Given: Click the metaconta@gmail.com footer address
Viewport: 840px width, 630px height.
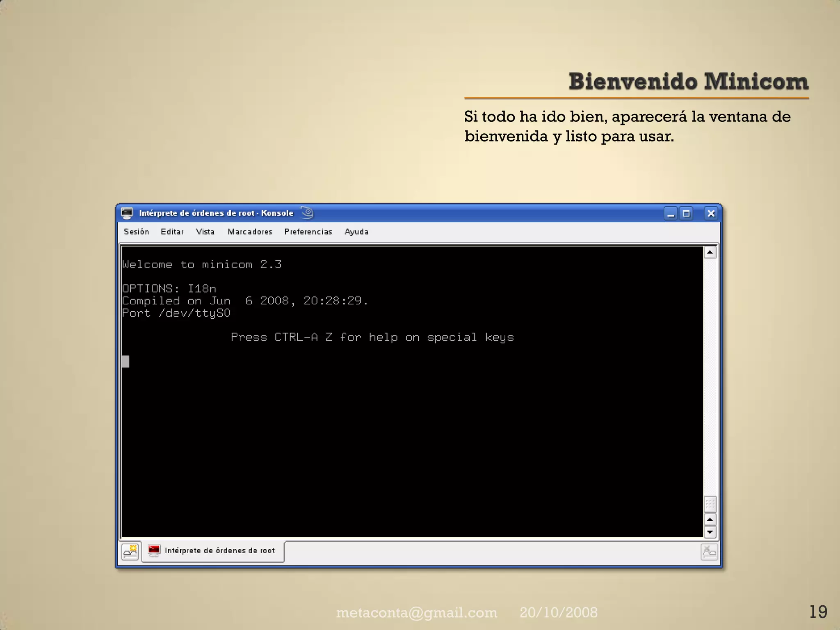Looking at the screenshot, I should [416, 612].
